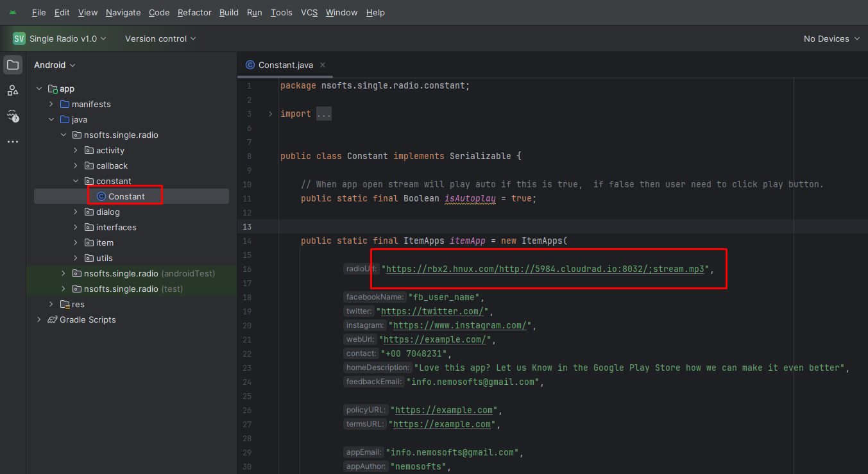This screenshot has height=474, width=868.
Task: Click the package declaration on line 1
Action: [x=375, y=85]
